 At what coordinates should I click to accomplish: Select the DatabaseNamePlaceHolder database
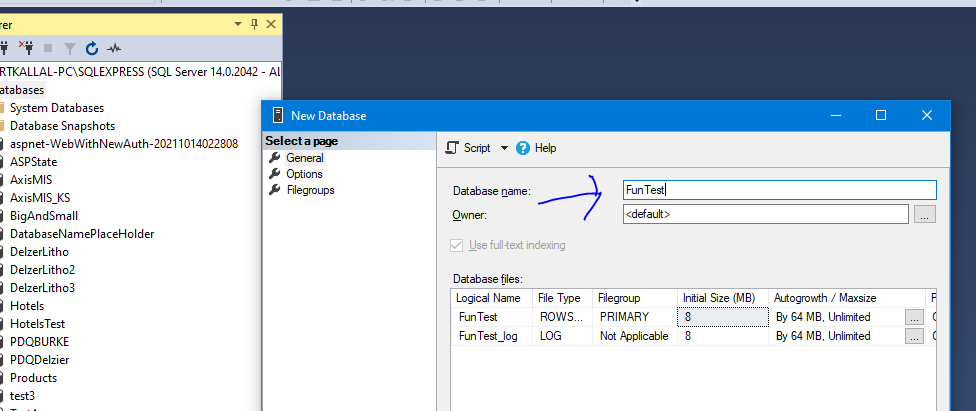pyautogui.click(x=82, y=234)
